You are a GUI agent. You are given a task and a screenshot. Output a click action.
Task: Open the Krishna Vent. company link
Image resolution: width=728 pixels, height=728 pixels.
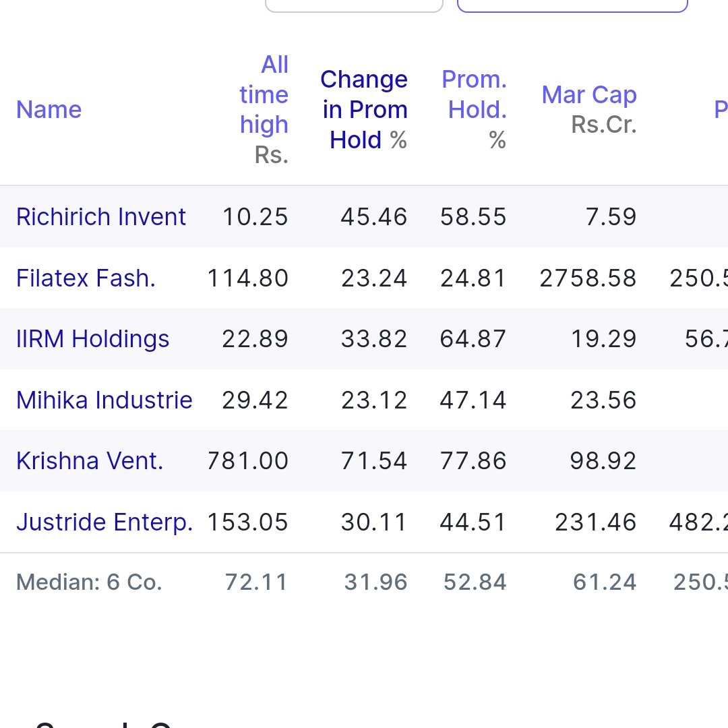(90, 460)
